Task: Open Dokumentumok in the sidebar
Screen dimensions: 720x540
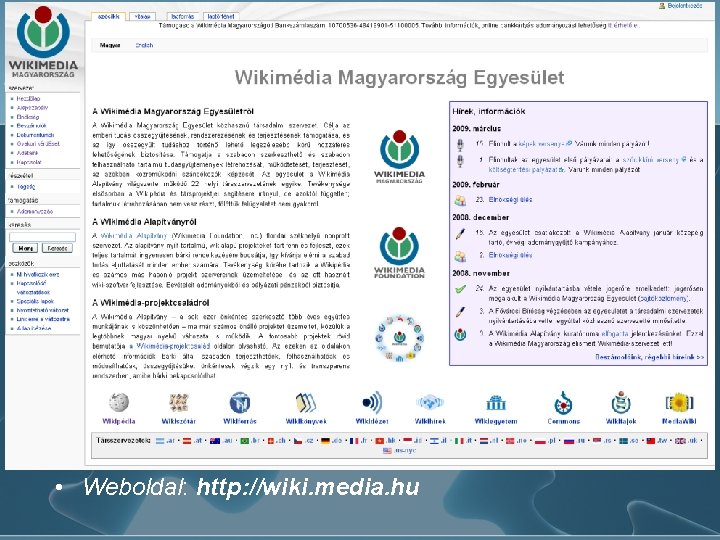Action: [x=35, y=135]
